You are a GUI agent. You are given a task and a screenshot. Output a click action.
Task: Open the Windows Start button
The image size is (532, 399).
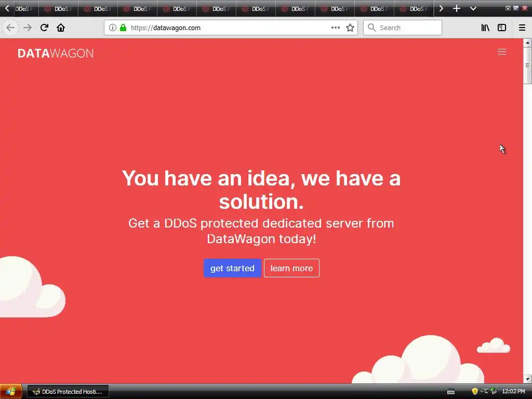click(x=11, y=392)
